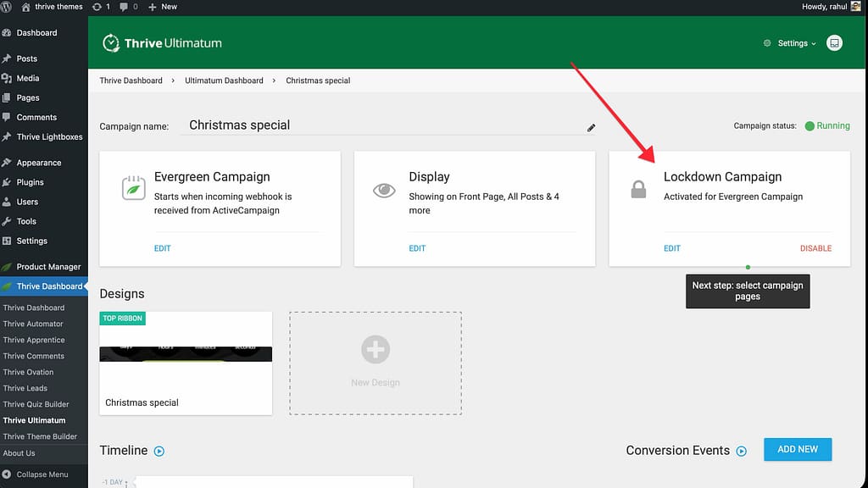This screenshot has width=868, height=488.
Task: Click the Thrive Ultimatum logo icon
Action: (110, 43)
